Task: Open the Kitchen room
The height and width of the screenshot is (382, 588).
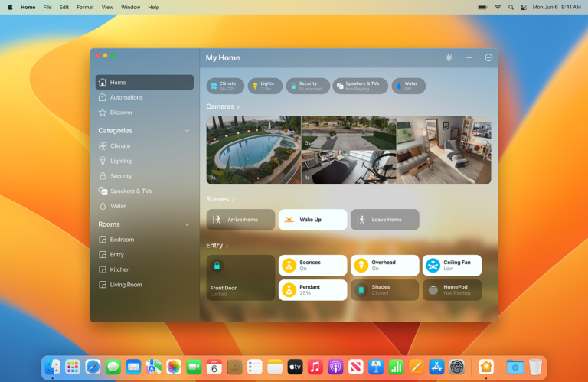Action: coord(145,269)
